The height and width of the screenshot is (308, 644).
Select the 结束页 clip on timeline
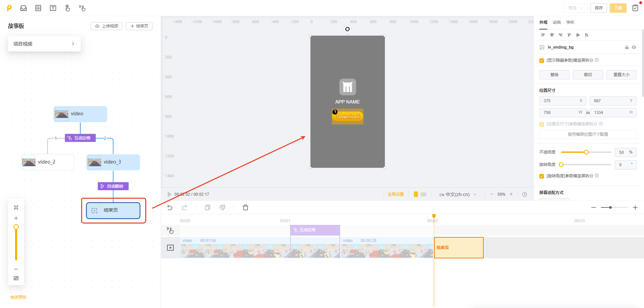tap(459, 248)
